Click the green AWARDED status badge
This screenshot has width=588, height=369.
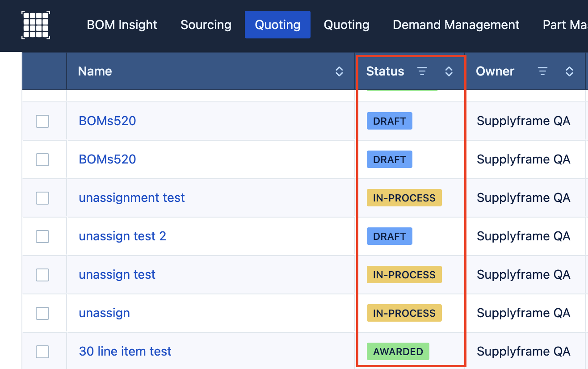[x=398, y=352]
